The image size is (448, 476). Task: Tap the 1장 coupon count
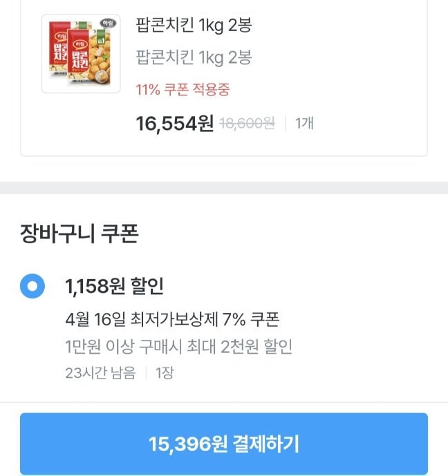point(165,373)
